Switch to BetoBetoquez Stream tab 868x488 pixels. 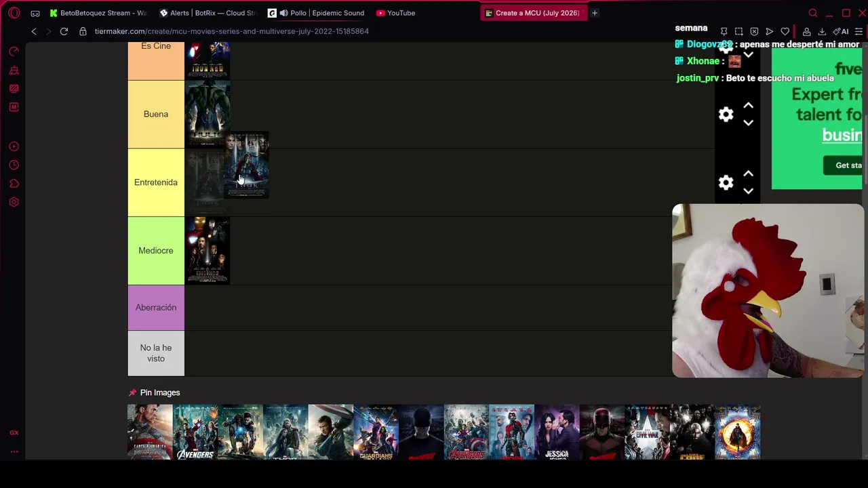pos(98,13)
